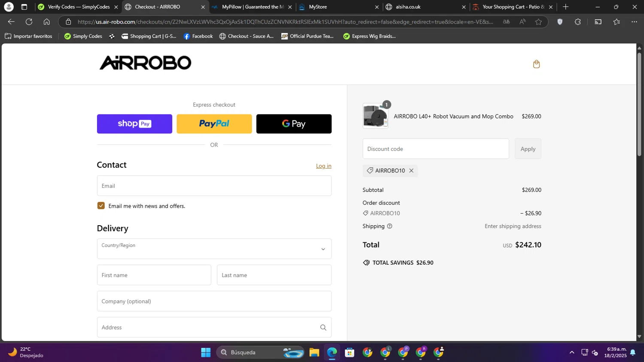The height and width of the screenshot is (362, 644).
Task: Click the browser address bar URL
Action: pyautogui.click(x=285, y=22)
